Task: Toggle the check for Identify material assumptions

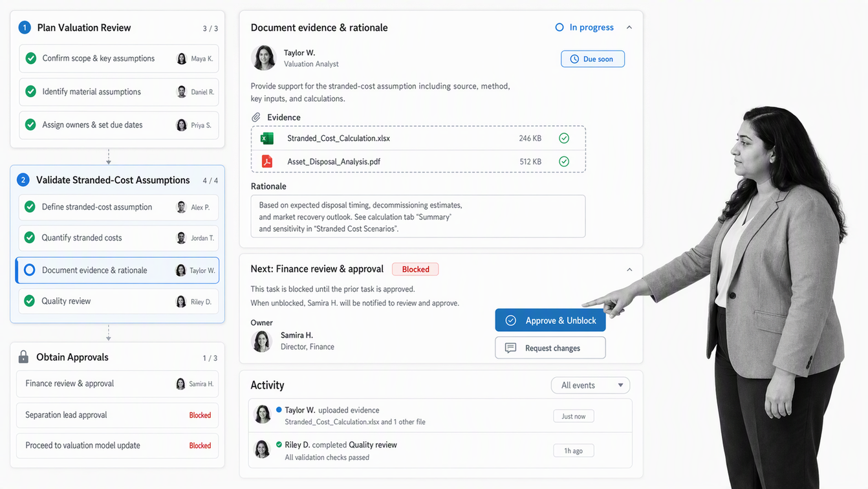Action: point(30,92)
